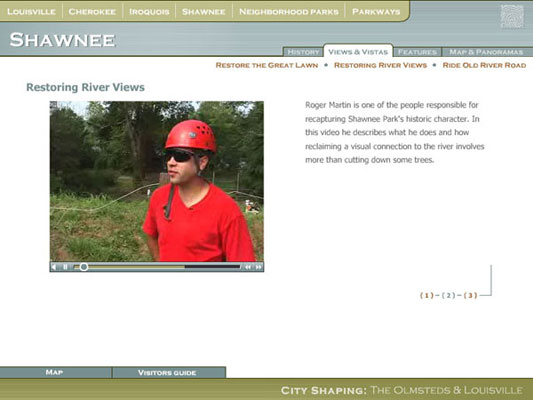Switch to the Features tab
Viewport: 533px width, 400px height.
417,52
